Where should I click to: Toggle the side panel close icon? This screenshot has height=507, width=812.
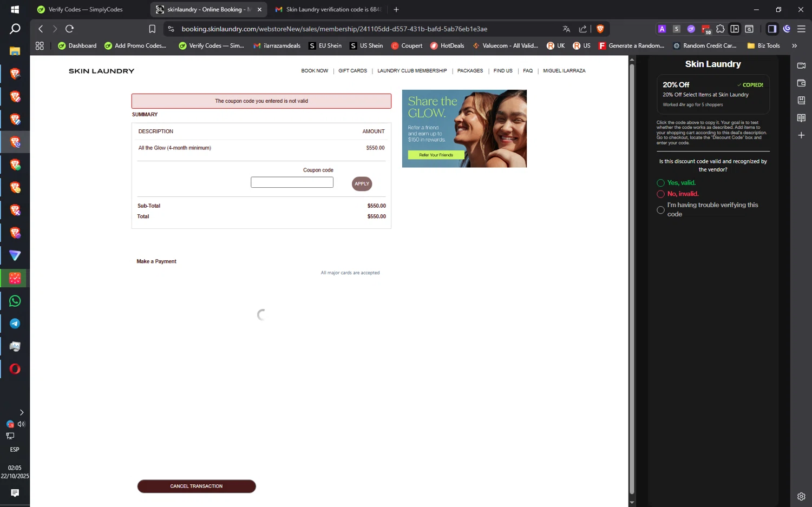(735, 29)
